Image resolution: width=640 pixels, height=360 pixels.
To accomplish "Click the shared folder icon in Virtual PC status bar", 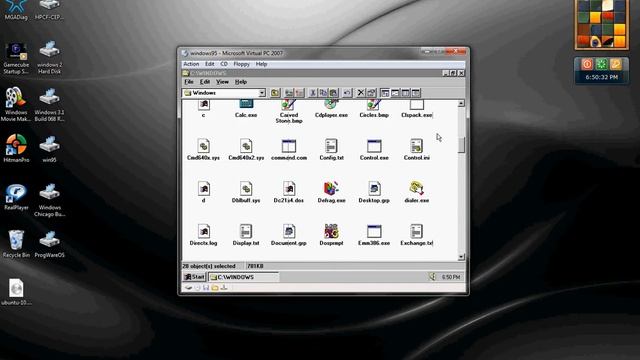I will click(x=215, y=288).
